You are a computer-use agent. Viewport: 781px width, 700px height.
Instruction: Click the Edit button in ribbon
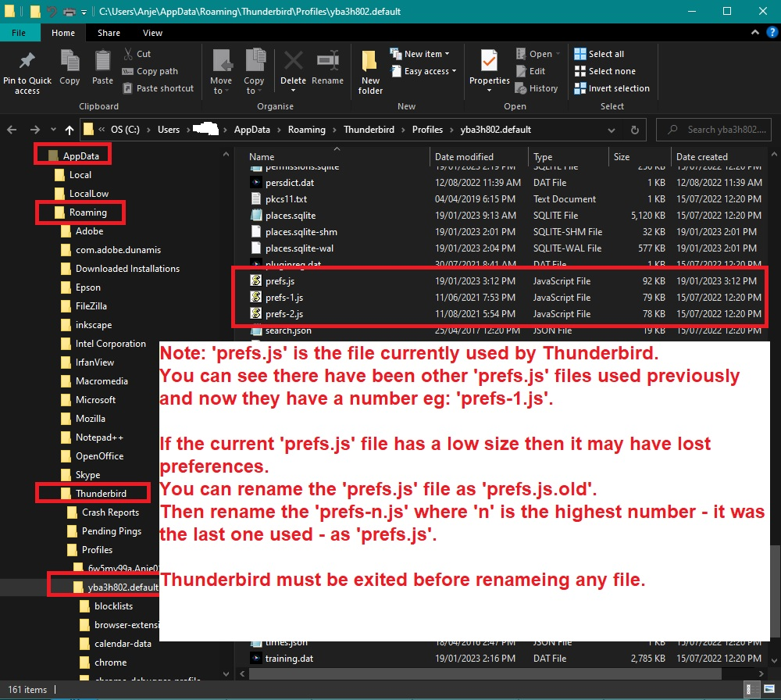(530, 71)
